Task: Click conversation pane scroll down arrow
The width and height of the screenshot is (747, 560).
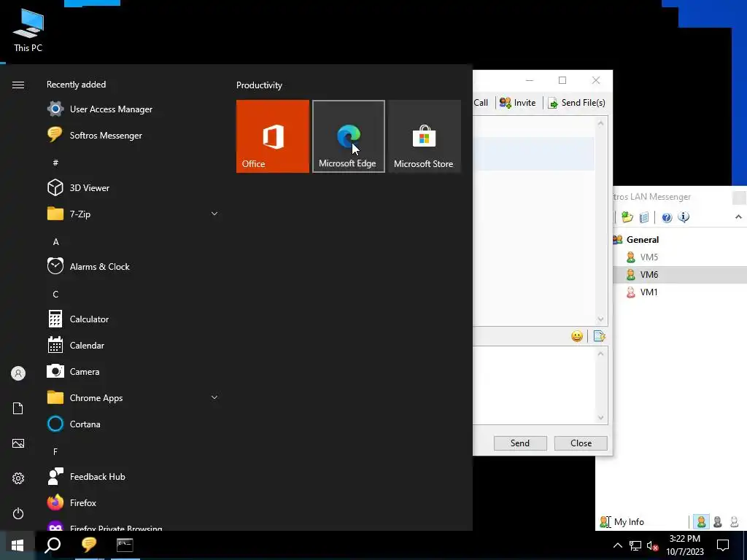Action: click(x=601, y=319)
